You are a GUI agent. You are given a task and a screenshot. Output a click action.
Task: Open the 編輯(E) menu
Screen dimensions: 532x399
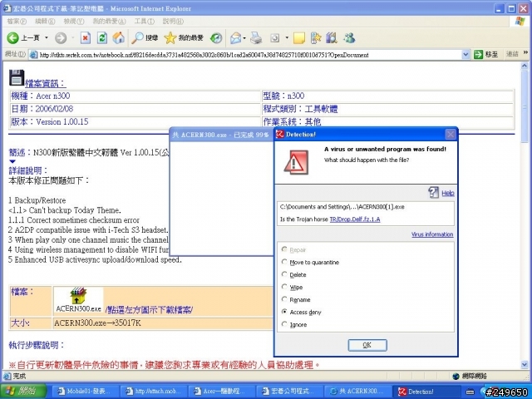[x=45, y=22]
